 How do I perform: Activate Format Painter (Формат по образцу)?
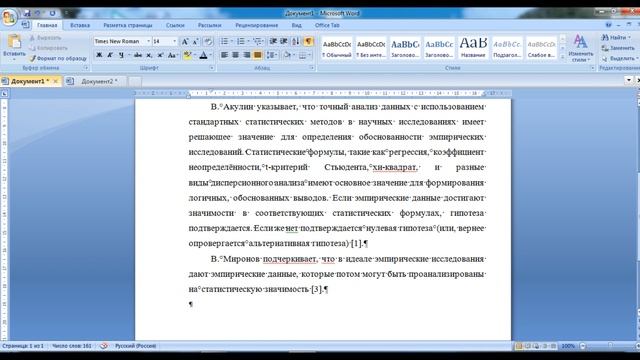[58, 58]
